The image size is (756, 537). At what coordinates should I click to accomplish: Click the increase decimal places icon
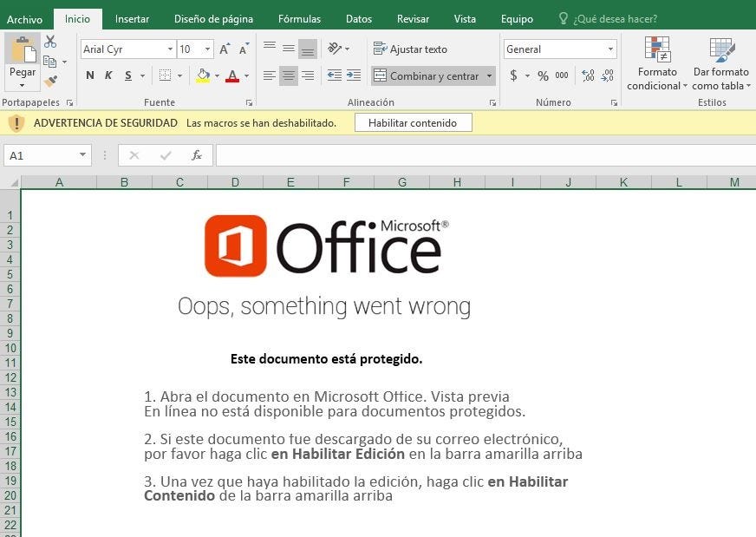coord(588,75)
